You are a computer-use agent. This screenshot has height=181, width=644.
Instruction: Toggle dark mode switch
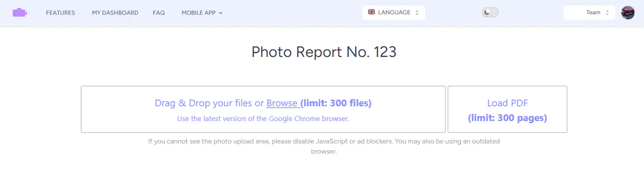[490, 13]
